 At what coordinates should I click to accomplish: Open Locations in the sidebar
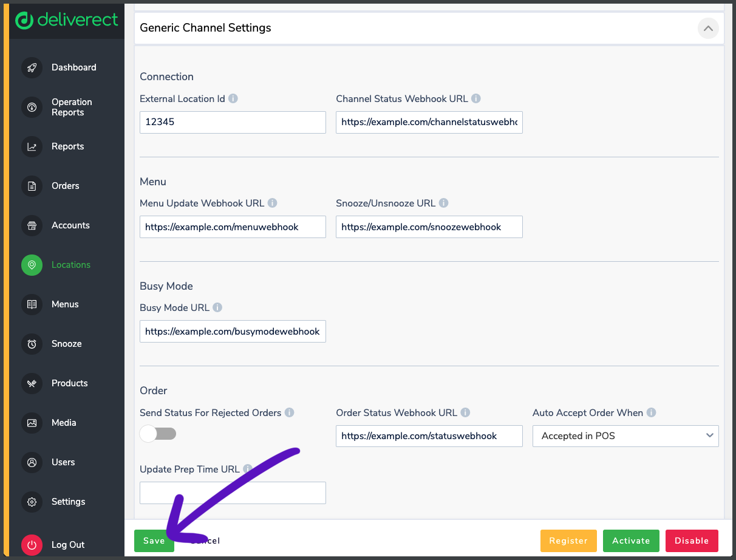point(71,265)
